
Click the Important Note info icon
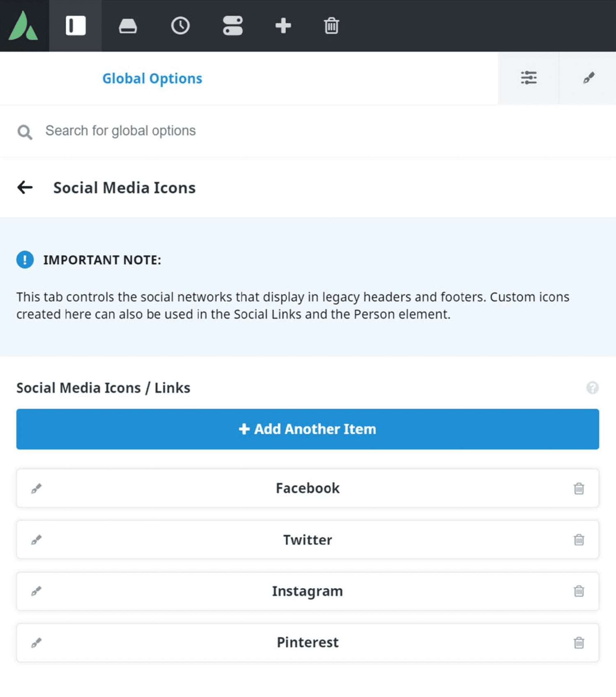click(x=25, y=260)
